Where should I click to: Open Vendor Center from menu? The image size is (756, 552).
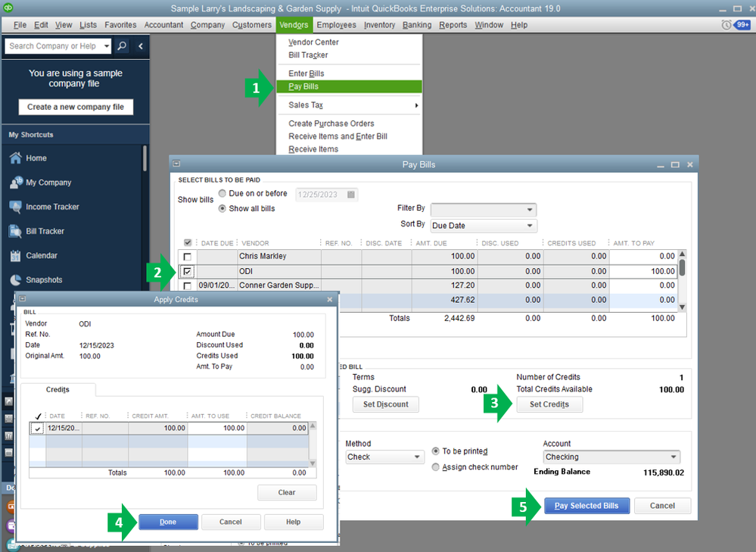coord(313,42)
